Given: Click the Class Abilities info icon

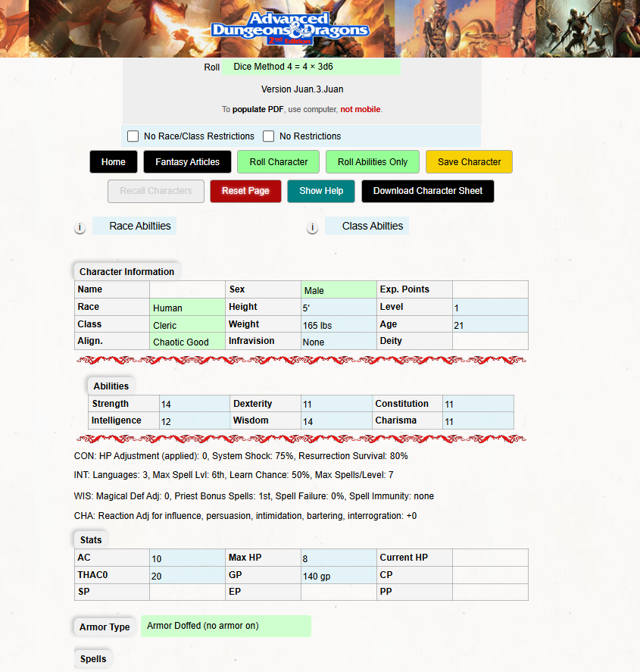Looking at the screenshot, I should (312, 227).
